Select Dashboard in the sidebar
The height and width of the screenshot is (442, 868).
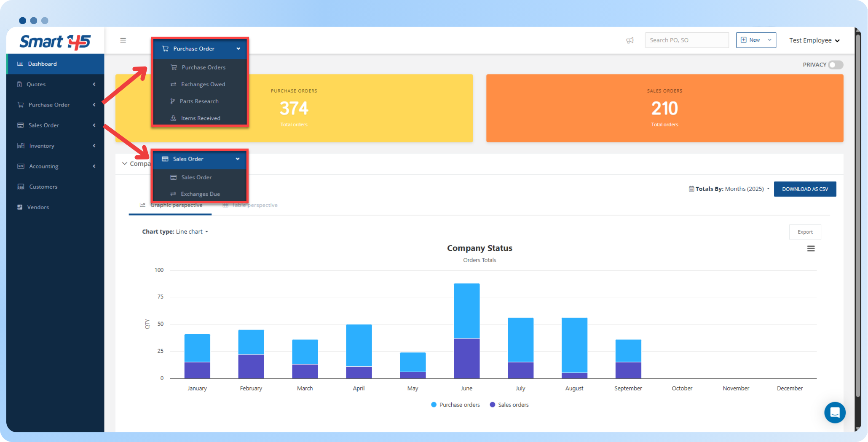coord(42,64)
